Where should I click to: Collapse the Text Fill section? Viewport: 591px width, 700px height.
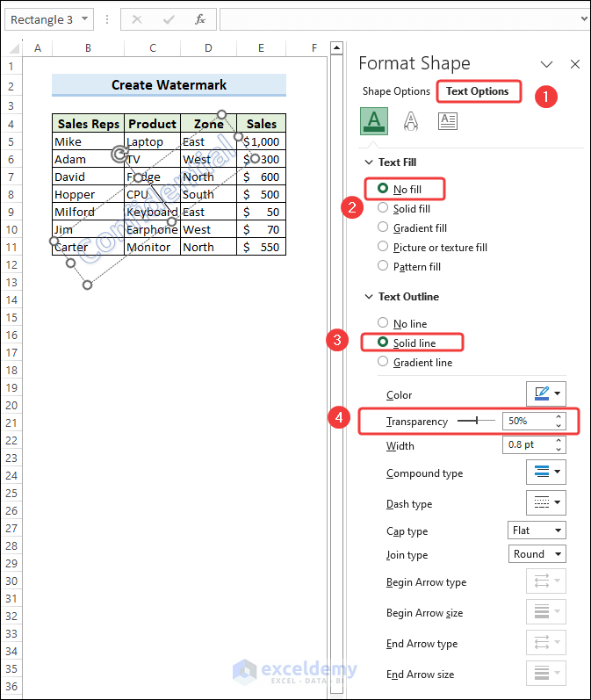tap(369, 162)
